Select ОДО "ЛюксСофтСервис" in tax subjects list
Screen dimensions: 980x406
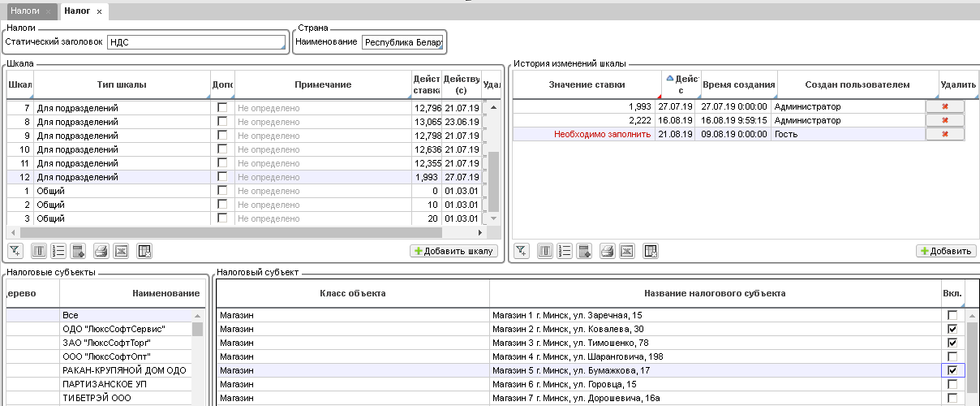point(114,329)
